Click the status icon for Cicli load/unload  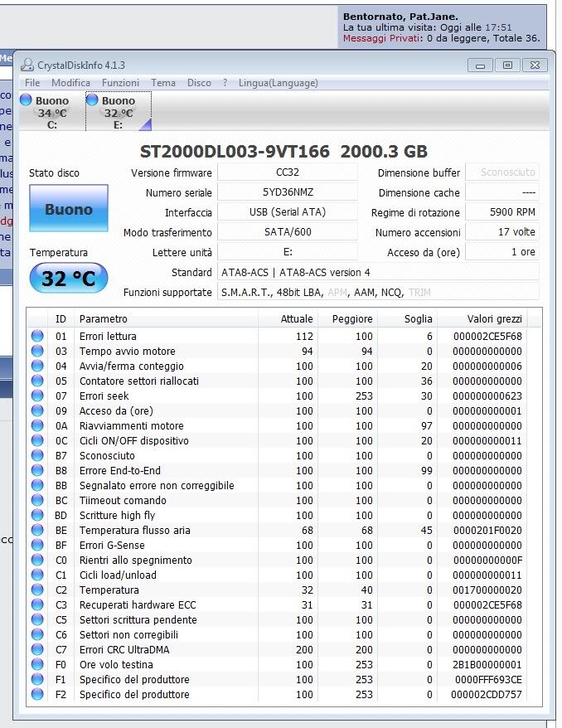(37, 575)
